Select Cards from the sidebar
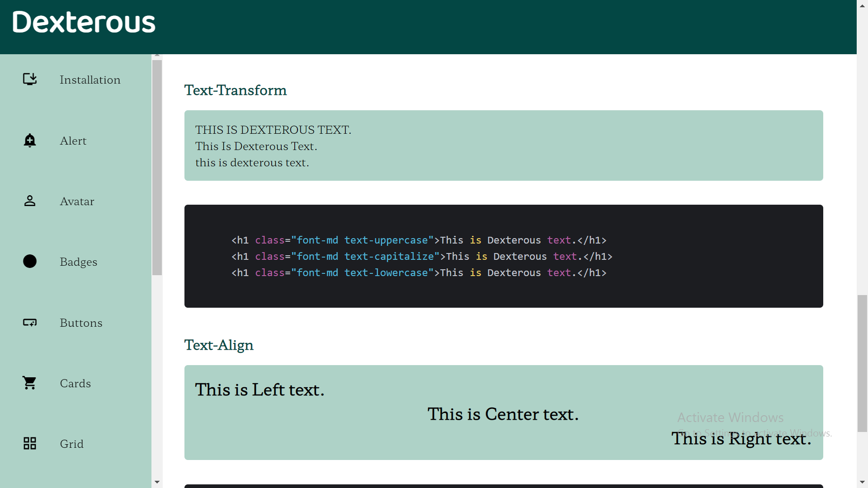The height and width of the screenshot is (488, 868). click(x=75, y=384)
